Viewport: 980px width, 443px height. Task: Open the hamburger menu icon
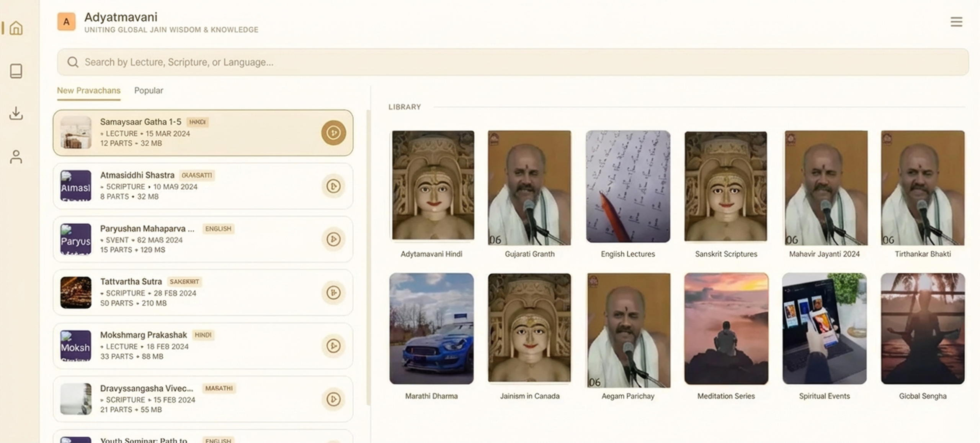(x=956, y=22)
